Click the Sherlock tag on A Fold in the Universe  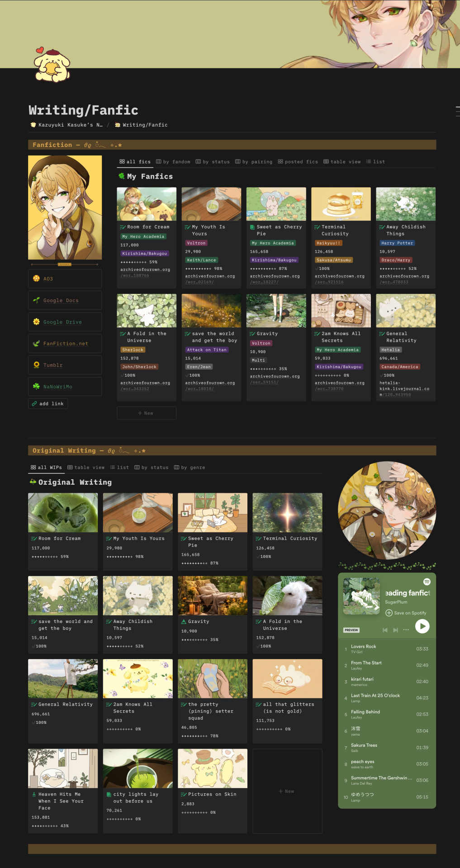point(133,350)
